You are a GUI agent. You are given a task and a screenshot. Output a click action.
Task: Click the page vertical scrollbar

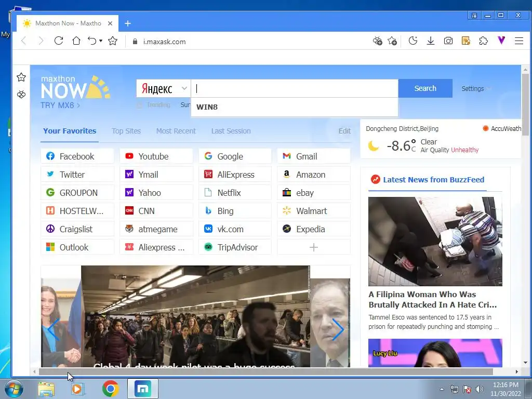525,104
